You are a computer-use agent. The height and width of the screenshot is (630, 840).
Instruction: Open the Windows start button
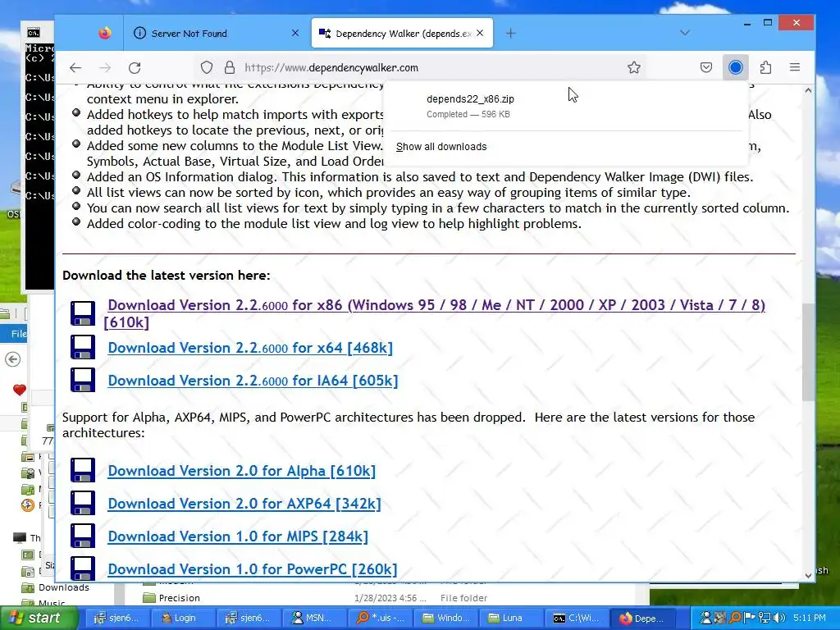tap(38, 618)
